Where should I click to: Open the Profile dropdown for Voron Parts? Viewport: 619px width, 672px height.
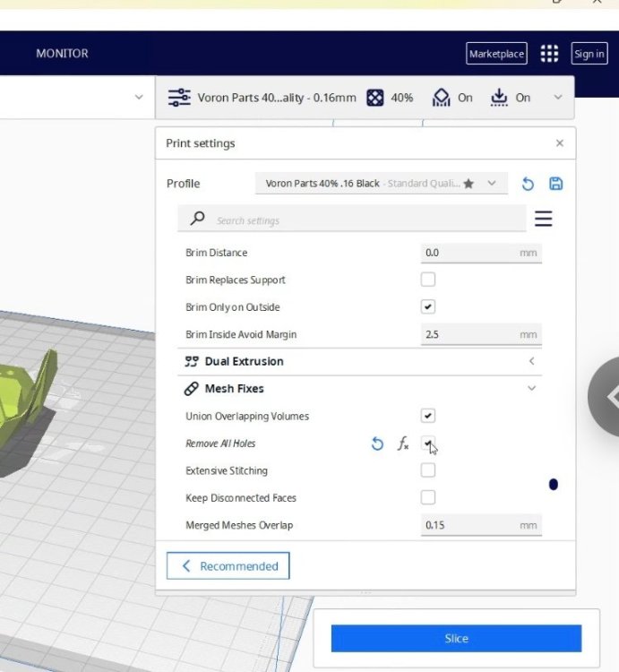(x=382, y=184)
